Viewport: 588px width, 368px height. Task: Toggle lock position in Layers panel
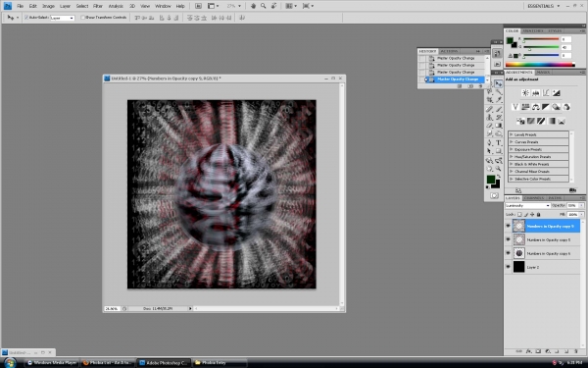[532, 214]
